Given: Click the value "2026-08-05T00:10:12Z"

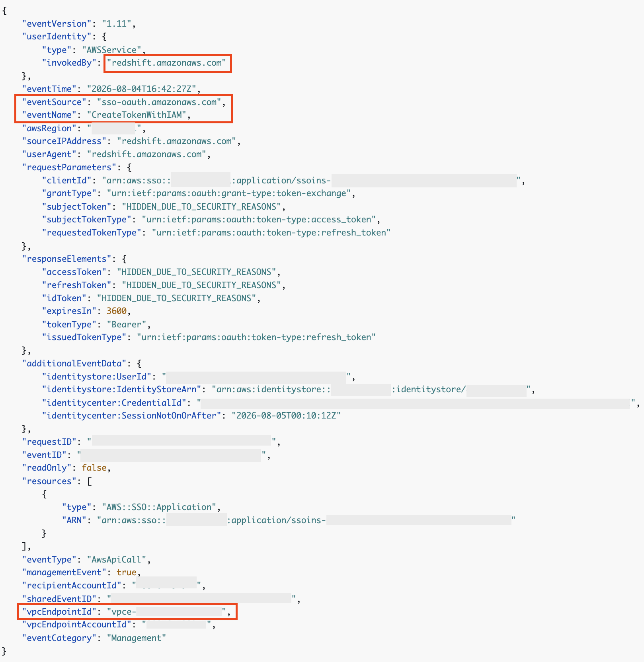Looking at the screenshot, I should coord(286,416).
